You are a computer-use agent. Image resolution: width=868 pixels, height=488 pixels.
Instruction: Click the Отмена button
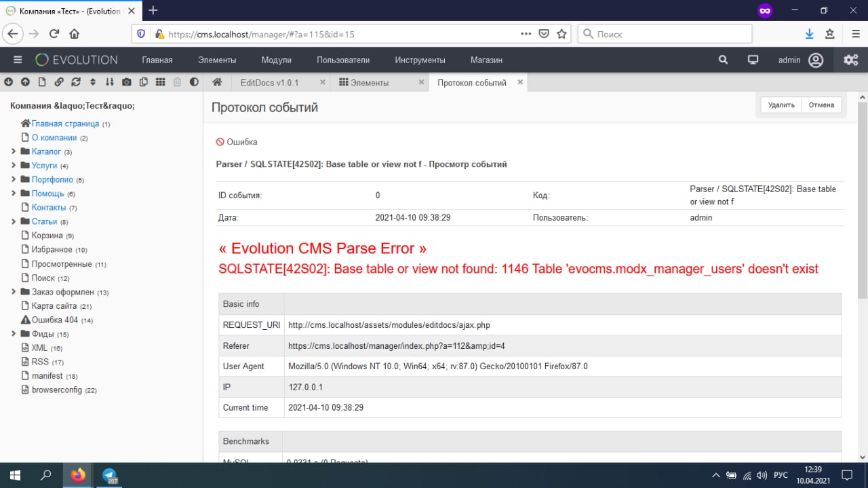821,105
